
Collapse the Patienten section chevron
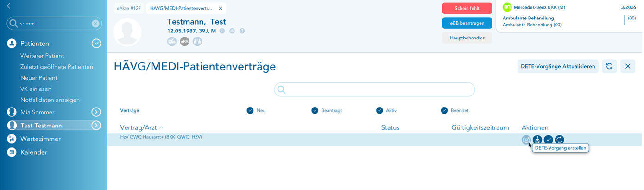(96, 44)
